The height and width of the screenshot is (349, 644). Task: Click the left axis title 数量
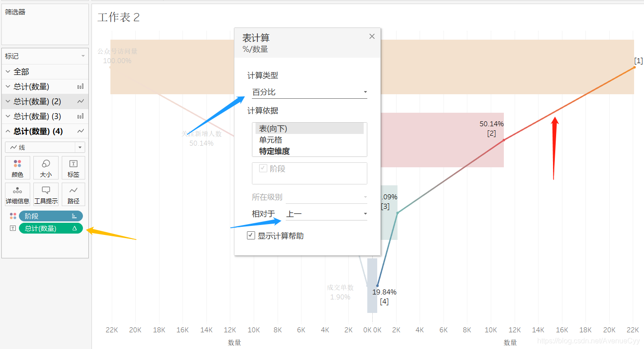[x=234, y=343]
